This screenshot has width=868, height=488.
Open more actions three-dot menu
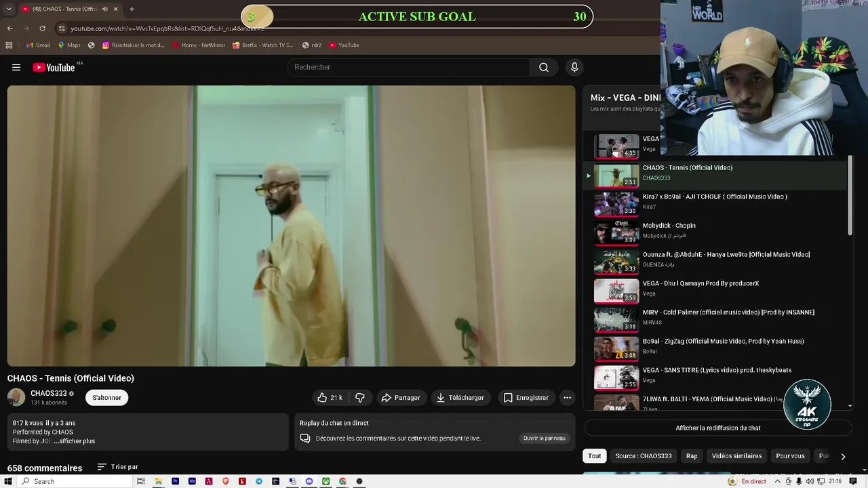tap(567, 398)
